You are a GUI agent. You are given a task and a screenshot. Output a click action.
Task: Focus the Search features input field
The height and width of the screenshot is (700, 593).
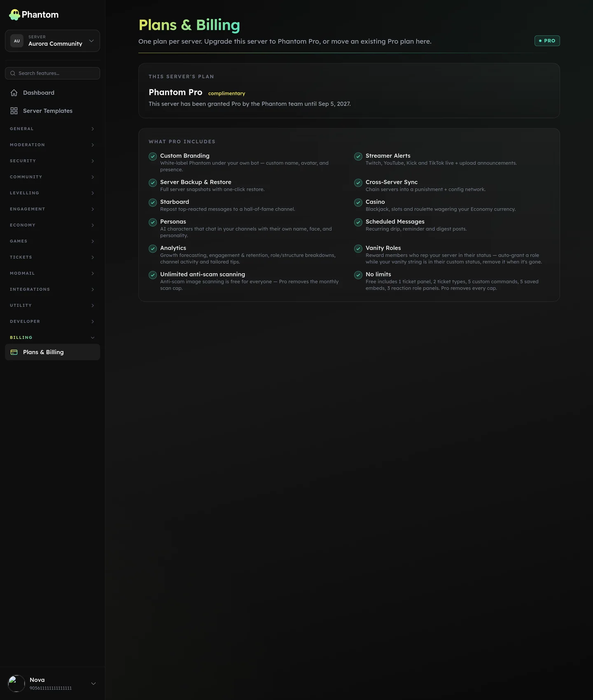[52, 73]
